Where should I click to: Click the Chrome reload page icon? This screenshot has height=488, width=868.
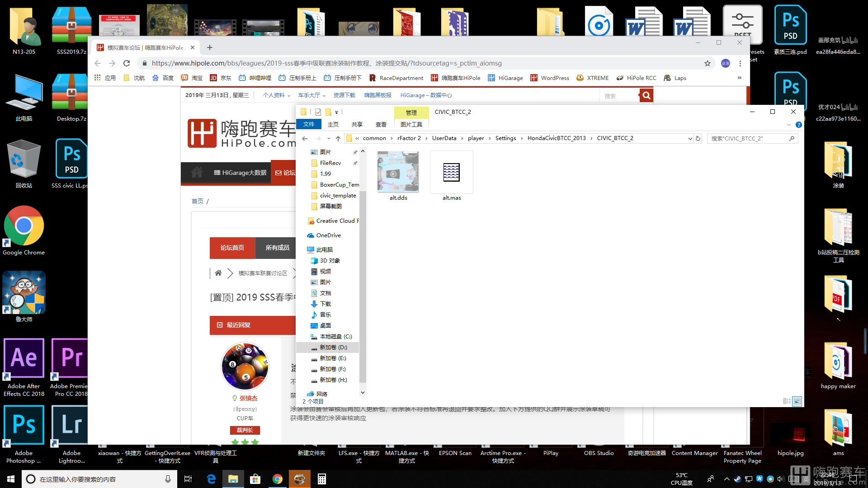(127, 63)
